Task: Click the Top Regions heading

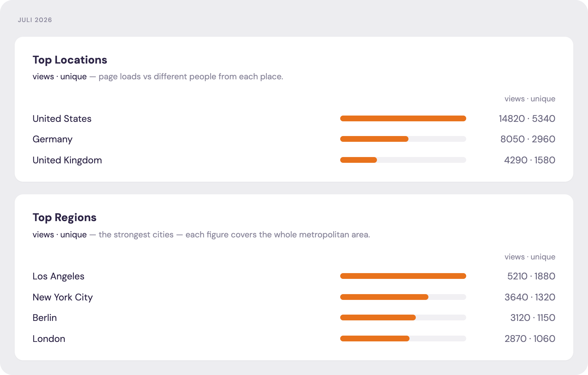Action: pos(65,218)
